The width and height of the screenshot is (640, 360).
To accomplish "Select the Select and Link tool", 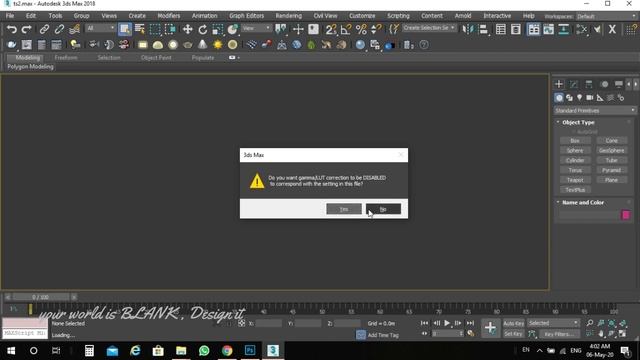I will (44, 29).
